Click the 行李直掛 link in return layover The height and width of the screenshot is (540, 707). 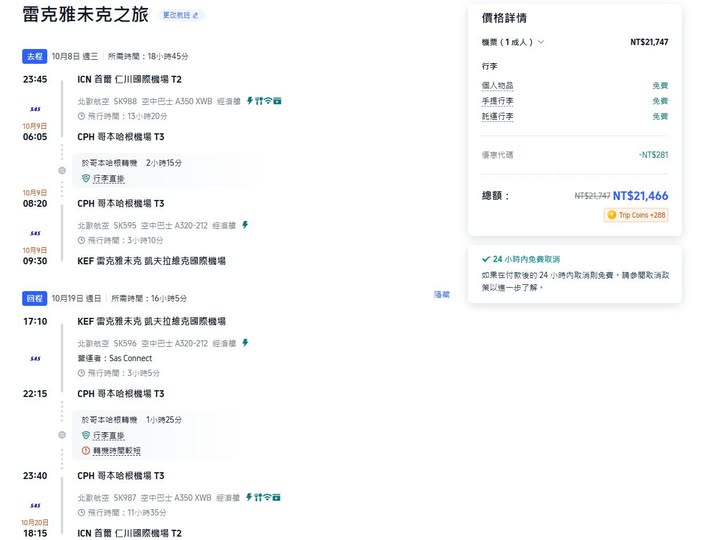tap(109, 436)
